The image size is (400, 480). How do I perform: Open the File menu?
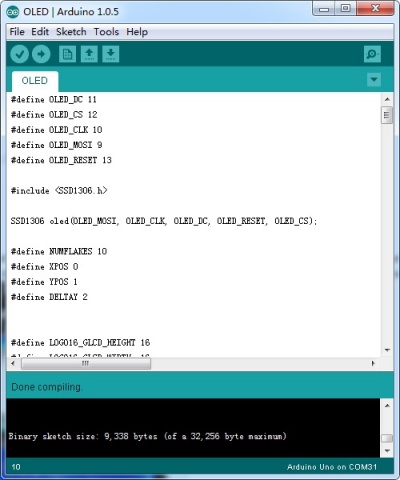tap(17, 32)
